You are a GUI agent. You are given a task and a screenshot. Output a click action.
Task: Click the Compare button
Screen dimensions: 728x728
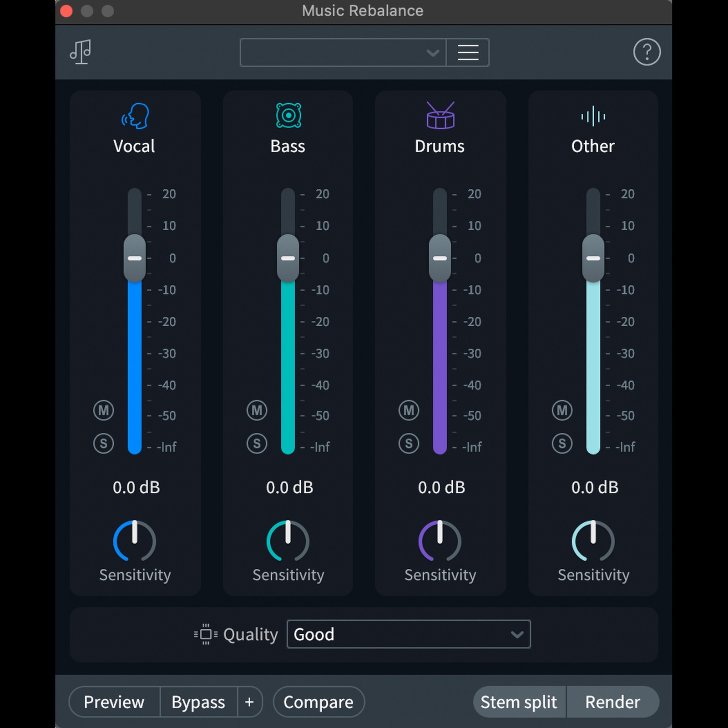(x=318, y=702)
